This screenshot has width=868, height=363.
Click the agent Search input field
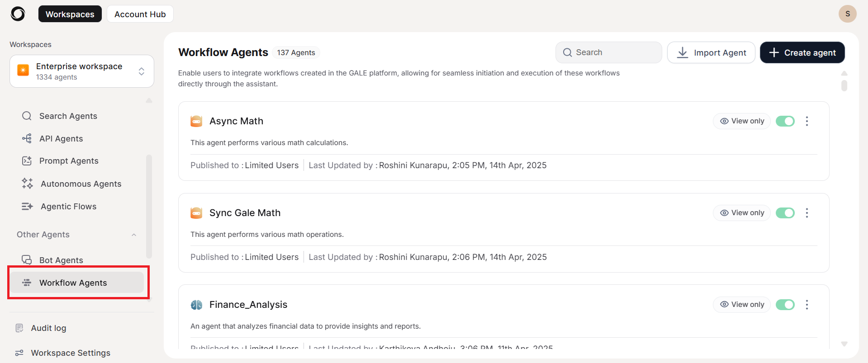coord(608,52)
